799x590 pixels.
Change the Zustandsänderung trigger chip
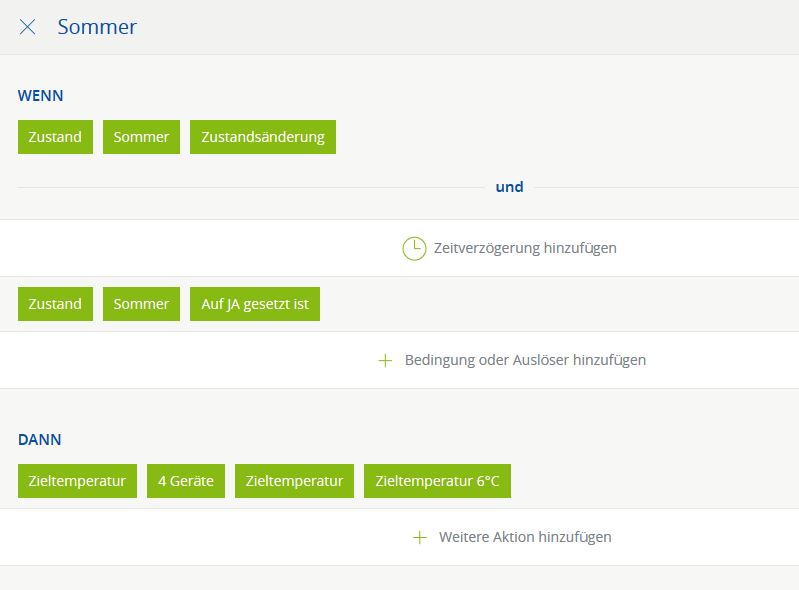263,137
